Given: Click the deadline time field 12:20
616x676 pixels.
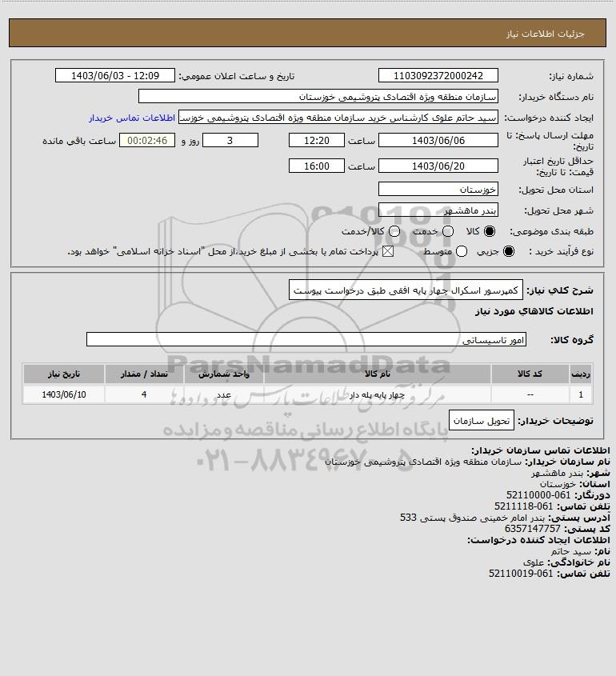Looking at the screenshot, I should coord(317,140).
